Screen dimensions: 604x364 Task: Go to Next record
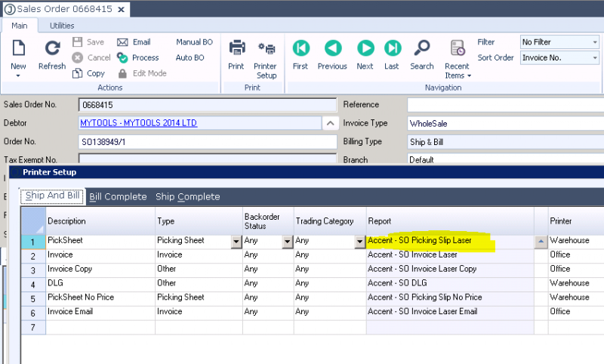pos(365,50)
